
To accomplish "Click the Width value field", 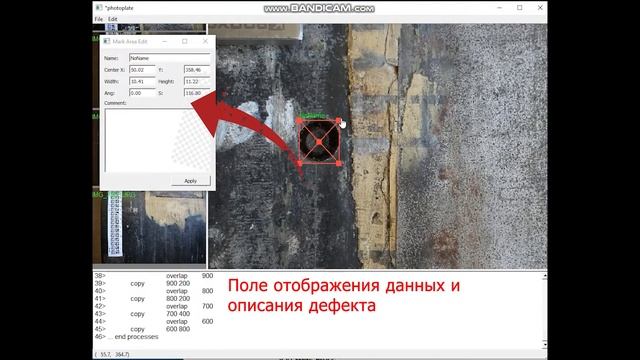I will click(x=142, y=82).
